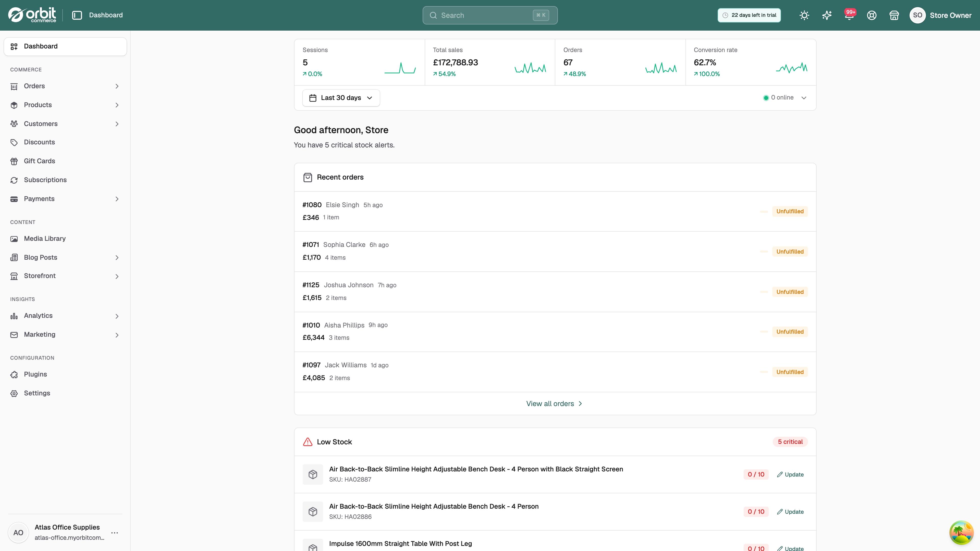Switch theme with the sun icon
Image resolution: width=980 pixels, height=551 pixels.
(804, 15)
